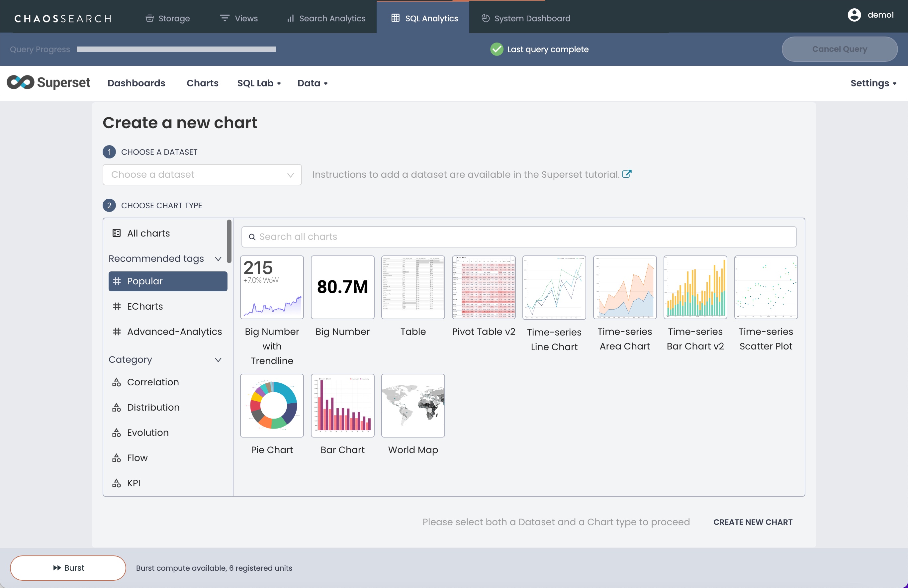
Task: Click the demo1 user avatar icon
Action: pyautogui.click(x=854, y=15)
